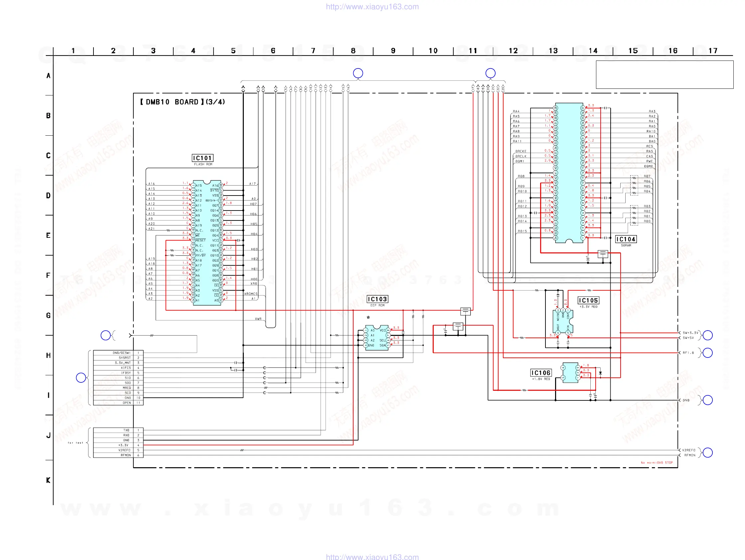The width and height of the screenshot is (745, 560).
Task: Click column header number 9
Action: coord(393,51)
